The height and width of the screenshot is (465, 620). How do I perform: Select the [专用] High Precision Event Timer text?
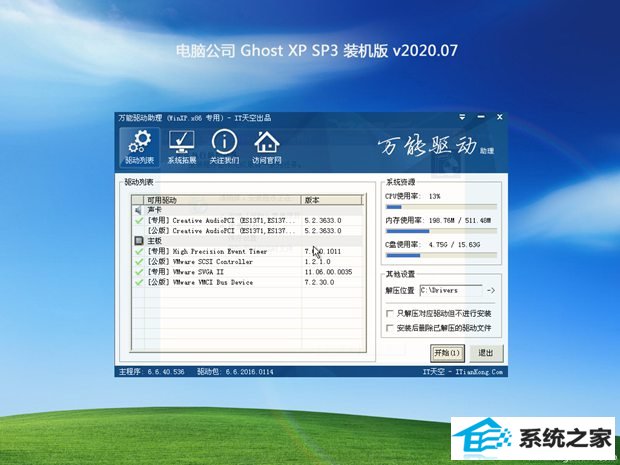207,251
